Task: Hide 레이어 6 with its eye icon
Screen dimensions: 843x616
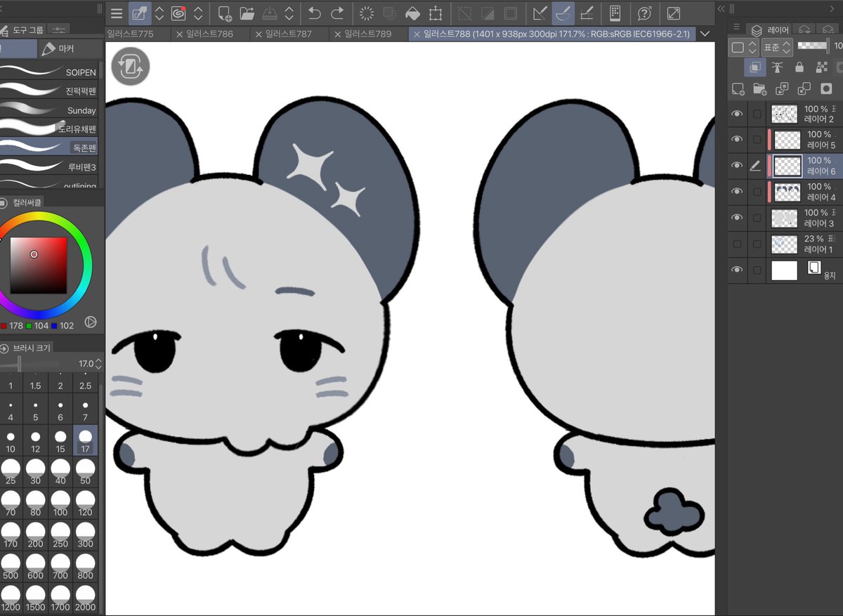Action: [x=737, y=166]
